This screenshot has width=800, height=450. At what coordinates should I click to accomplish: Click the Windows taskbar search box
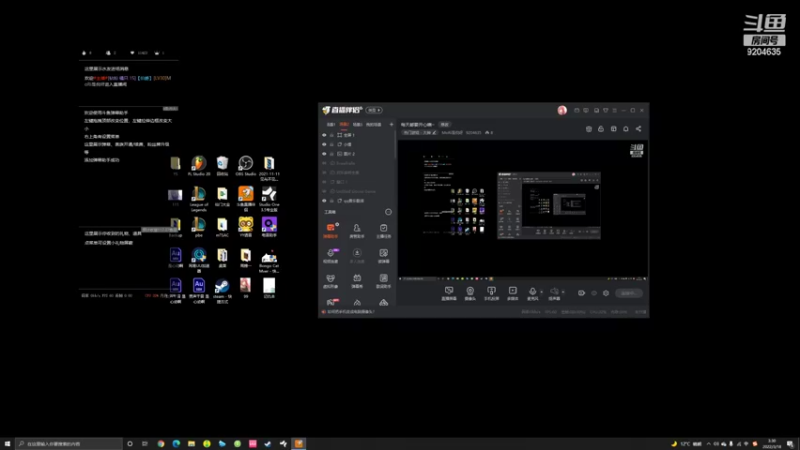click(x=69, y=444)
